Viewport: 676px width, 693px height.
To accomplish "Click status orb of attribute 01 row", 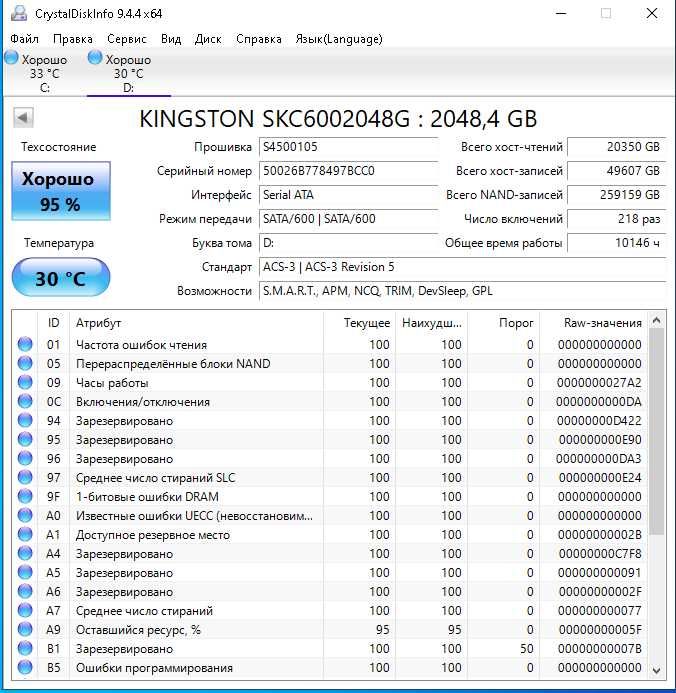I will click(x=25, y=344).
